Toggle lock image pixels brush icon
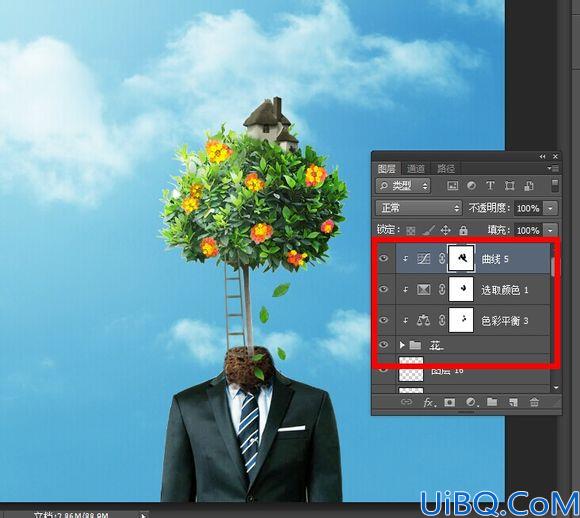The width and height of the screenshot is (580, 518). pyautogui.click(x=428, y=231)
